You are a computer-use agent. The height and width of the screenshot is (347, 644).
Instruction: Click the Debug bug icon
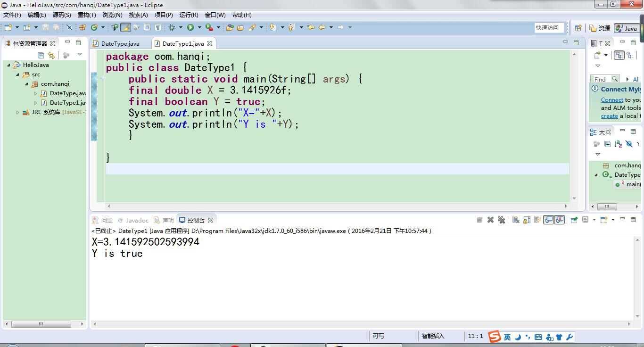point(172,27)
